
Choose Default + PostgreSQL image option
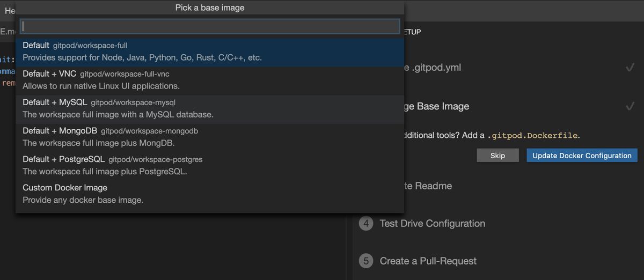pyautogui.click(x=210, y=166)
